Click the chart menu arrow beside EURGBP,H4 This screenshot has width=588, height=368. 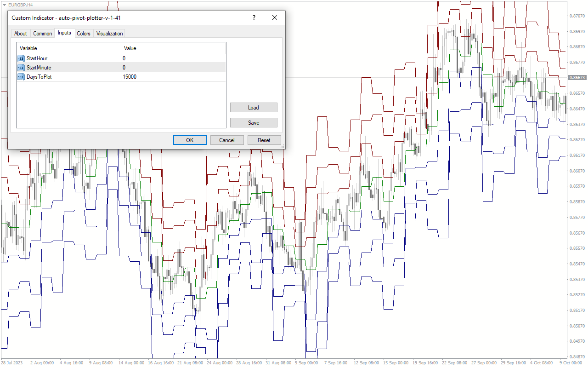click(x=4, y=5)
